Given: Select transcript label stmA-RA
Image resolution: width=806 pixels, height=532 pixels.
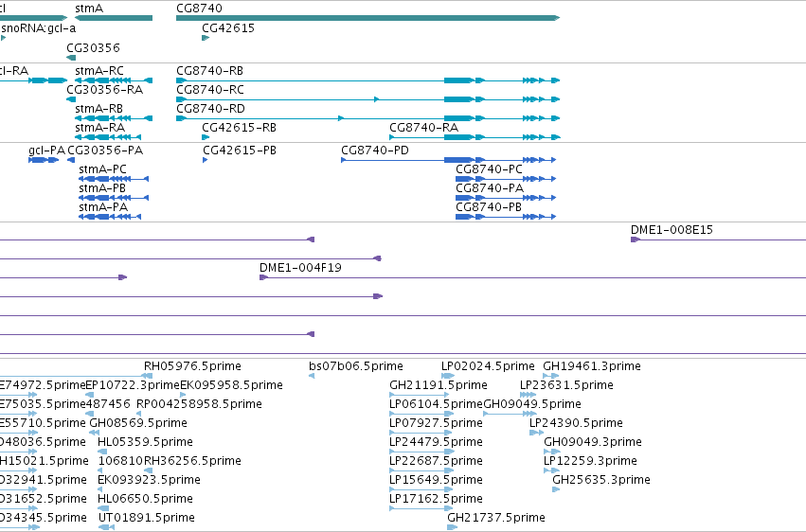Looking at the screenshot, I should click(99, 128).
